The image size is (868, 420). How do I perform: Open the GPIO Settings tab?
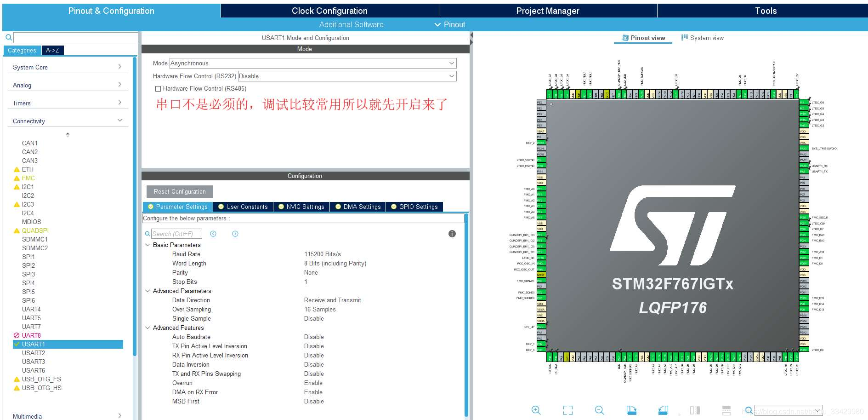(x=414, y=207)
